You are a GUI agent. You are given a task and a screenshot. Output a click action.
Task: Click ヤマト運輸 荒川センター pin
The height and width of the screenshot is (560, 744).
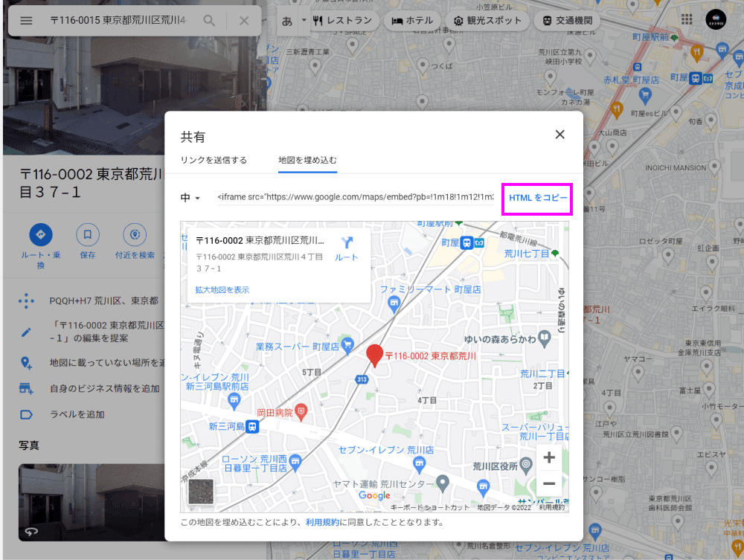click(442, 483)
